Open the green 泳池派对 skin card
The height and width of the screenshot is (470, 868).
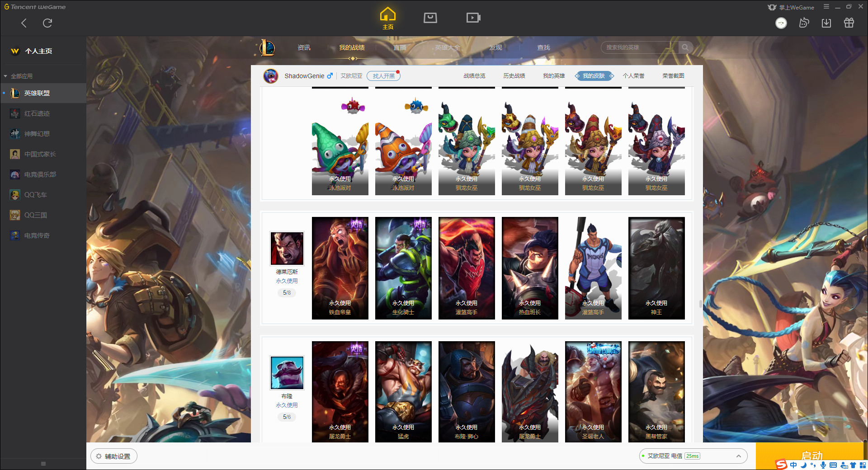click(x=340, y=146)
